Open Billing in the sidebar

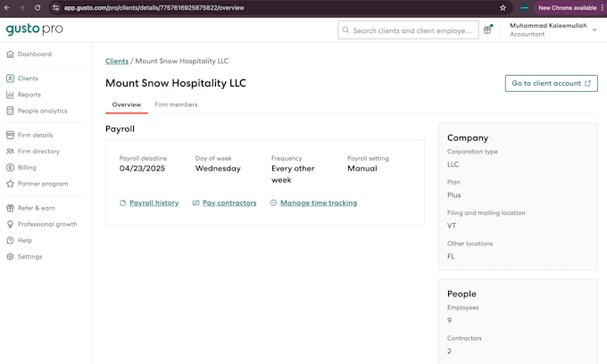(27, 168)
